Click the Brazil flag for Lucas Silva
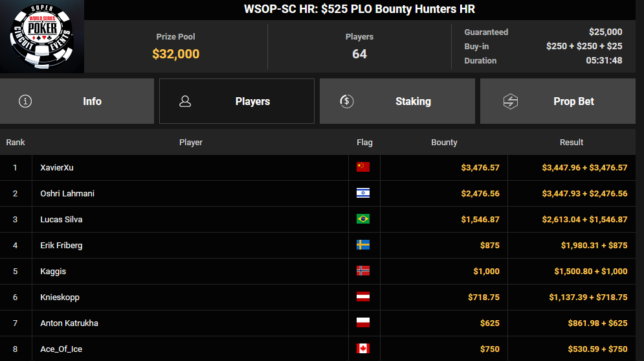 pyautogui.click(x=363, y=219)
